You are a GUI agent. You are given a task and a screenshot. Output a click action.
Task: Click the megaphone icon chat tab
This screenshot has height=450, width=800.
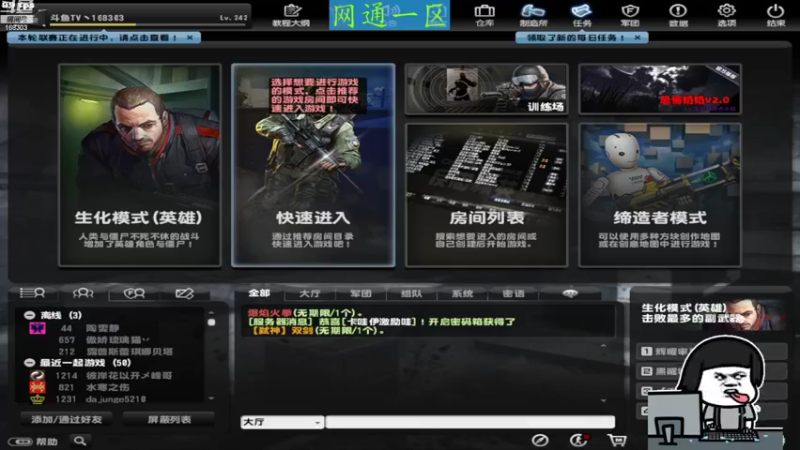pyautogui.click(x=570, y=293)
